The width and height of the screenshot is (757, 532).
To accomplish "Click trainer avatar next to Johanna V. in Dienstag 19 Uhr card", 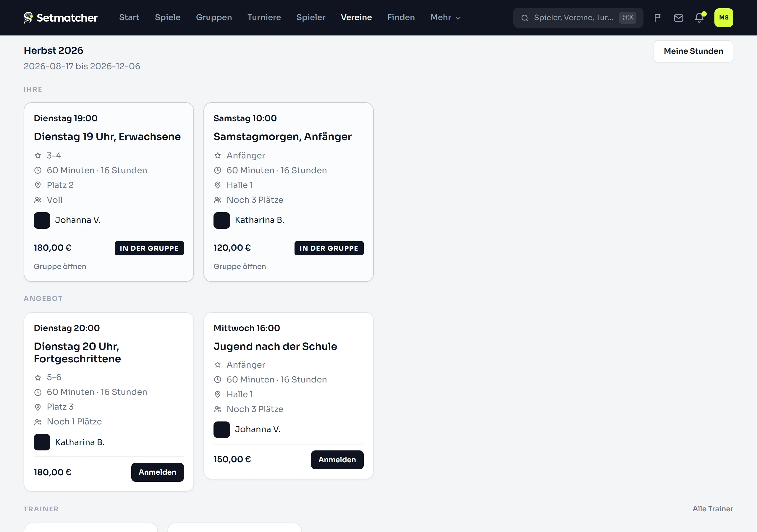I will tap(42, 220).
